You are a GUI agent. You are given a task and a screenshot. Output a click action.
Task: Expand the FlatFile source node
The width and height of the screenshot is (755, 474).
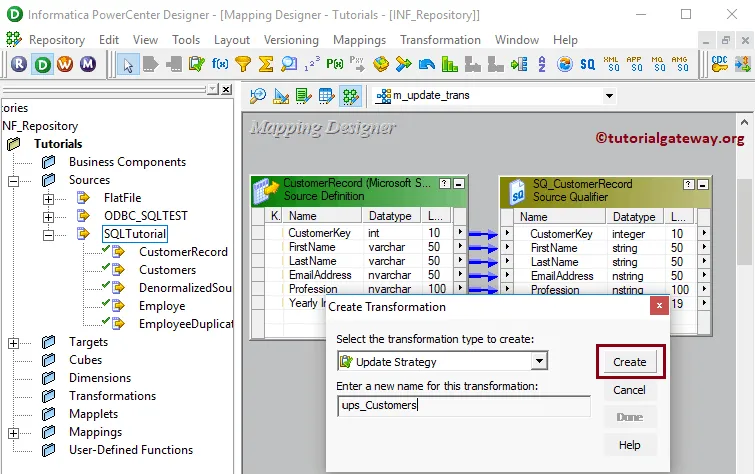(48, 199)
